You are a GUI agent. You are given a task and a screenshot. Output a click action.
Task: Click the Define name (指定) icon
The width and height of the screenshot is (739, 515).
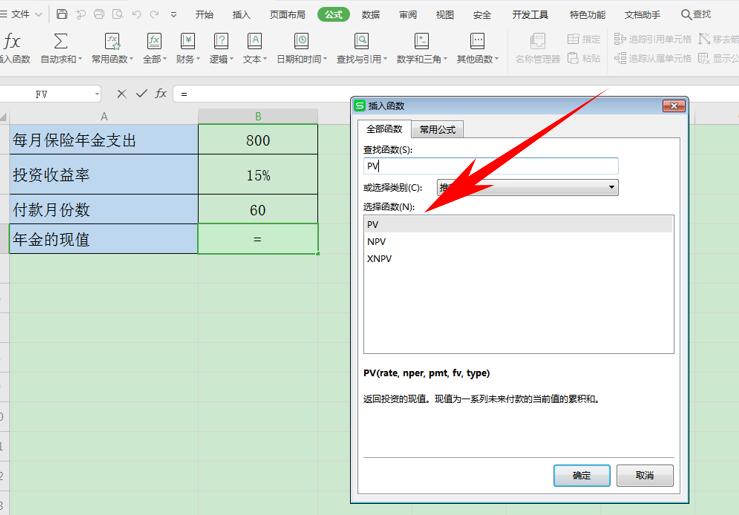coord(573,39)
